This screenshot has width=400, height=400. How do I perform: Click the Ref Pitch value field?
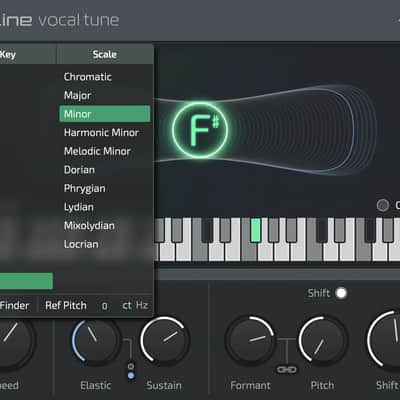click(x=105, y=306)
